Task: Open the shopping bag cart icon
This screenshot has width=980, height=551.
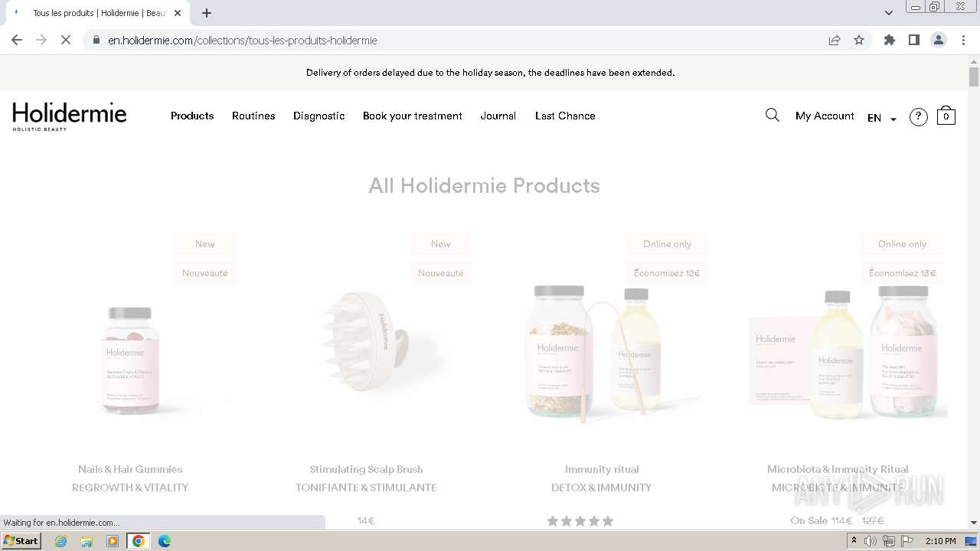Action: pyautogui.click(x=946, y=116)
